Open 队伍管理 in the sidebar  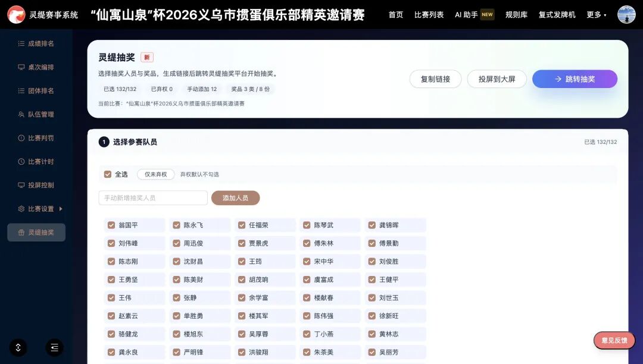[x=36, y=114]
